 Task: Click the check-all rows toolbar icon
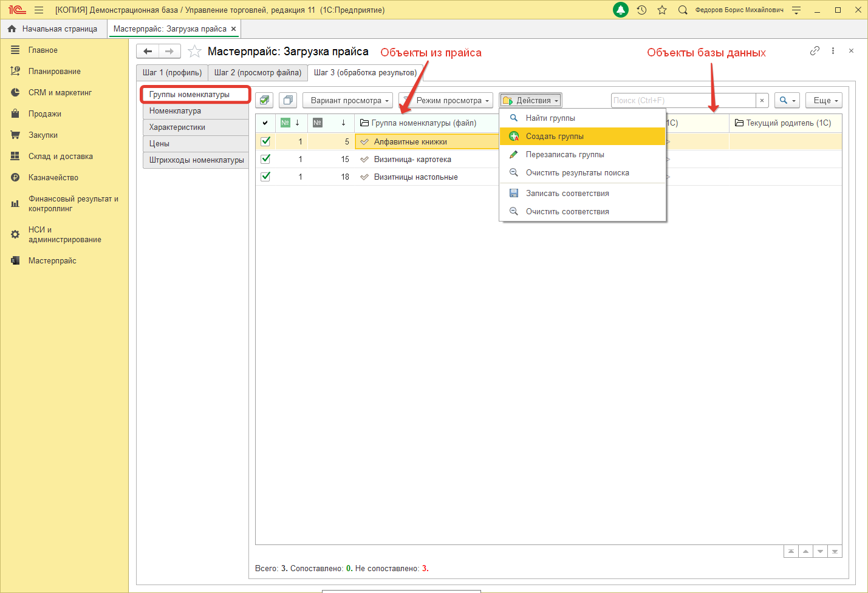pyautogui.click(x=264, y=100)
